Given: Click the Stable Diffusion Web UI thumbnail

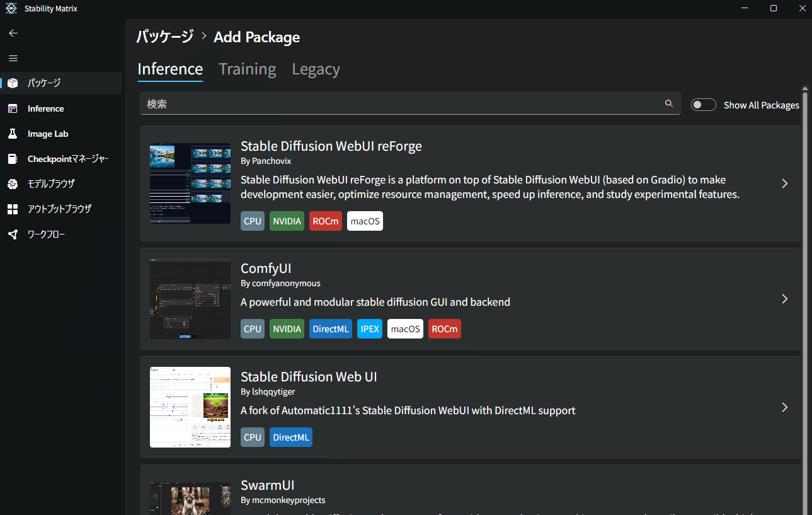Looking at the screenshot, I should point(190,407).
